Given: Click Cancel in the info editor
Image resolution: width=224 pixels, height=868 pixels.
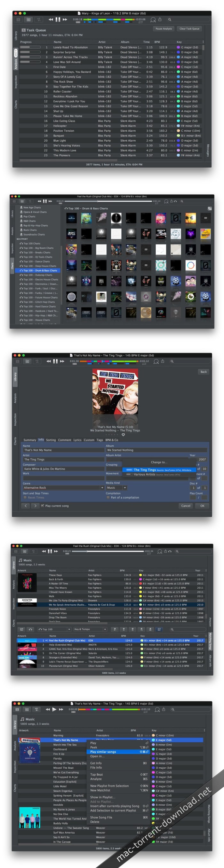Looking at the screenshot, I should point(186,506).
